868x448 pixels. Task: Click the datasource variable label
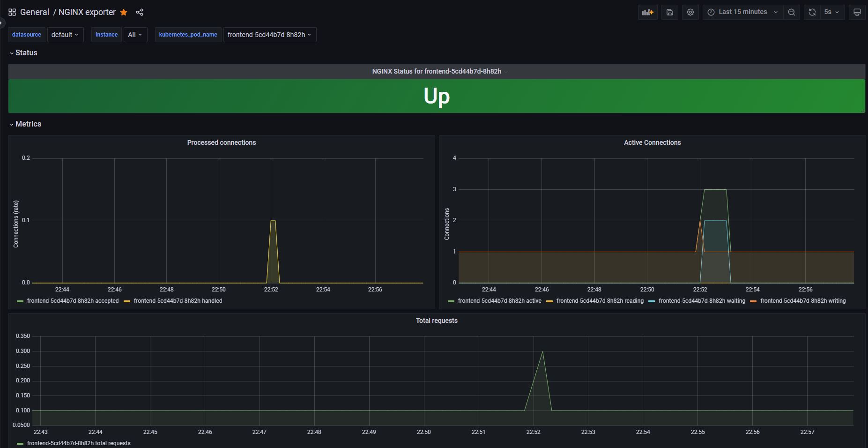pos(27,35)
